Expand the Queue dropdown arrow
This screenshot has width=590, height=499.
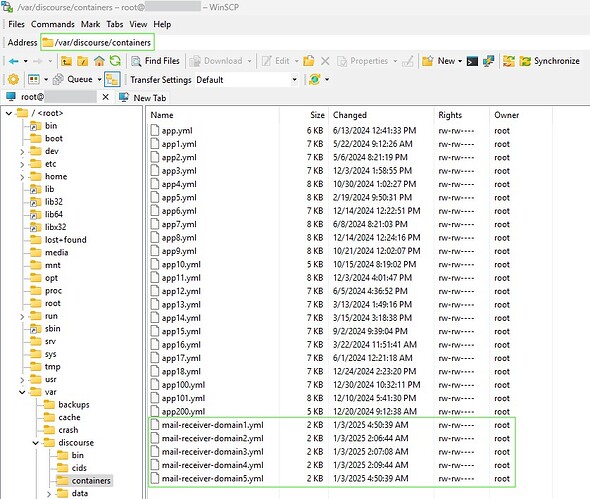point(99,79)
